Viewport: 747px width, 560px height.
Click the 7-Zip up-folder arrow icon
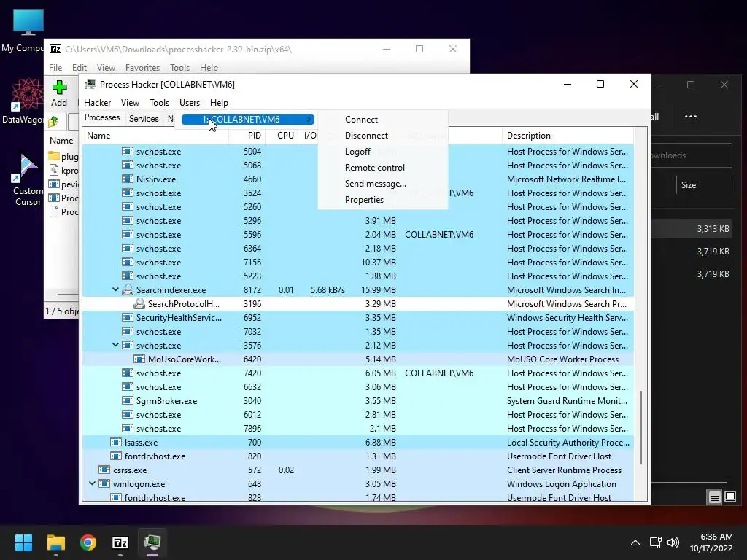53,122
